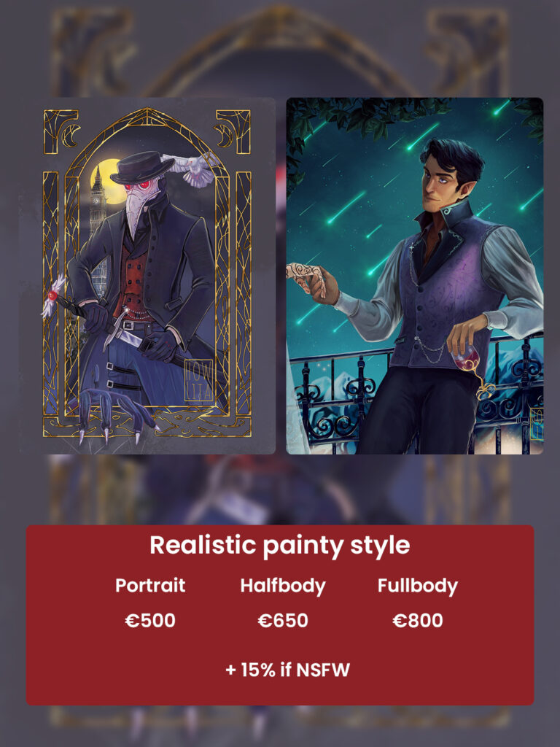Open the plague doctor artwork thumbnail
Image resolution: width=560 pixels, height=747 pixels.
(x=147, y=276)
